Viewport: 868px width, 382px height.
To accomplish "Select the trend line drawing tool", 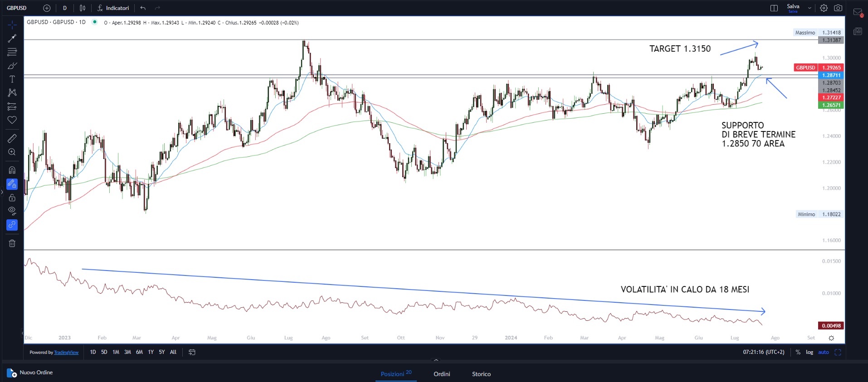I will click(12, 39).
